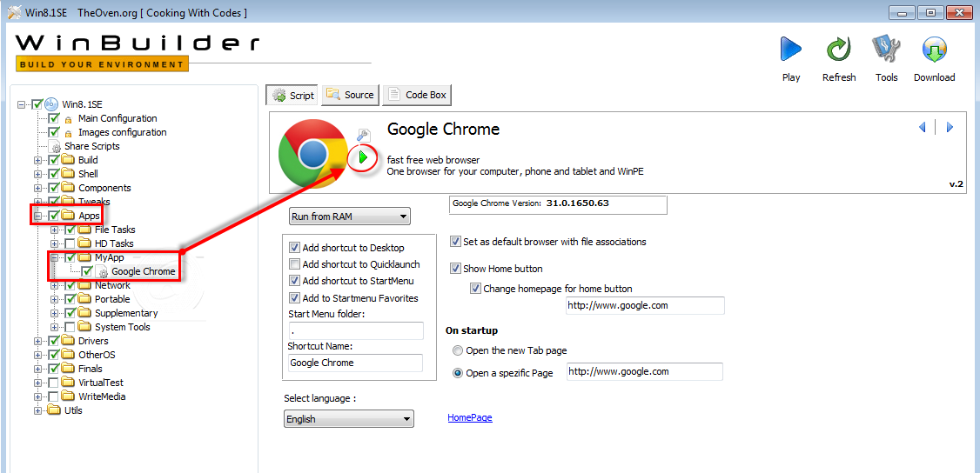980x473 pixels.
Task: Switch to the Source tab
Action: pos(350,95)
